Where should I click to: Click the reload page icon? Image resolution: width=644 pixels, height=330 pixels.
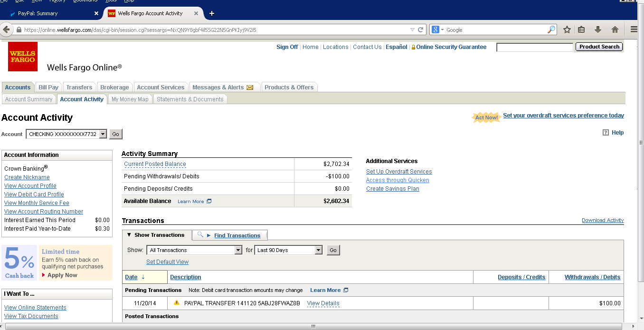(420, 29)
